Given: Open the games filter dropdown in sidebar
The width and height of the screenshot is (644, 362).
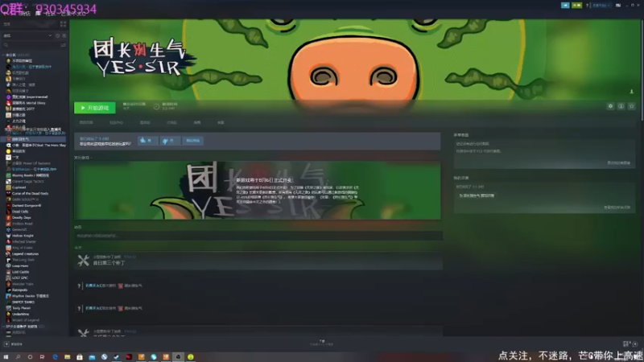Looking at the screenshot, I should pos(27,35).
